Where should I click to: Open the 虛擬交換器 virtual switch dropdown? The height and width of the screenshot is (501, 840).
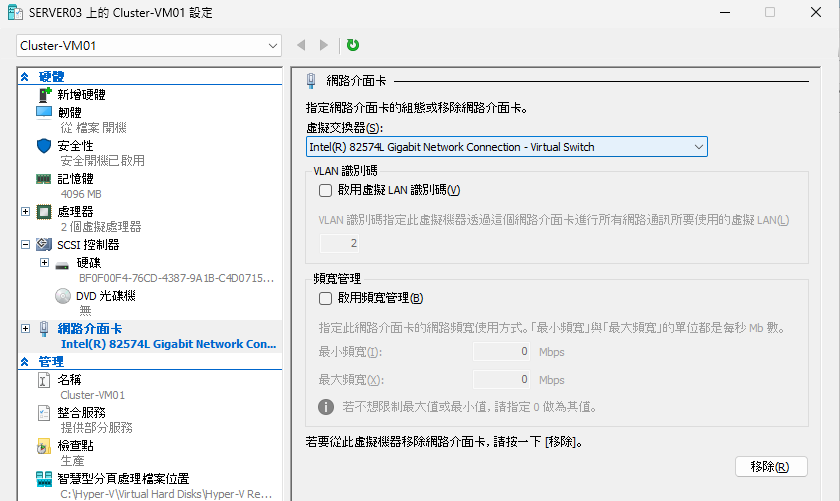coord(506,147)
